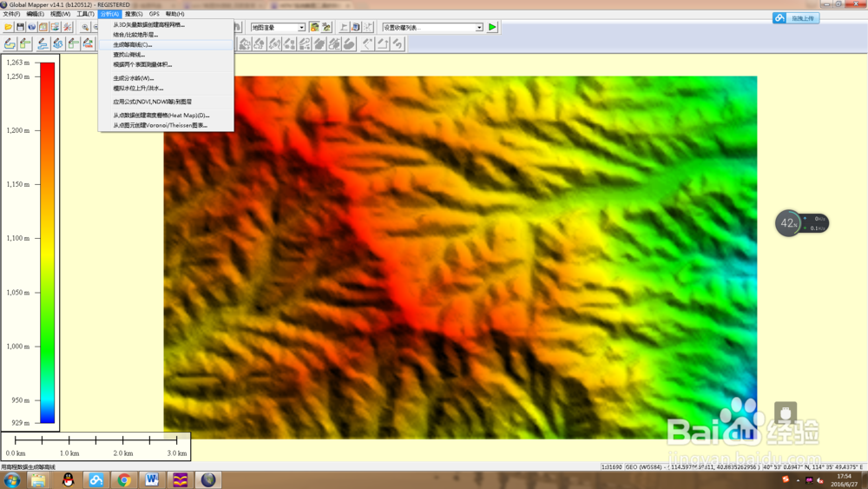
Task: Click the globe download online data icon
Action: pos(31,27)
